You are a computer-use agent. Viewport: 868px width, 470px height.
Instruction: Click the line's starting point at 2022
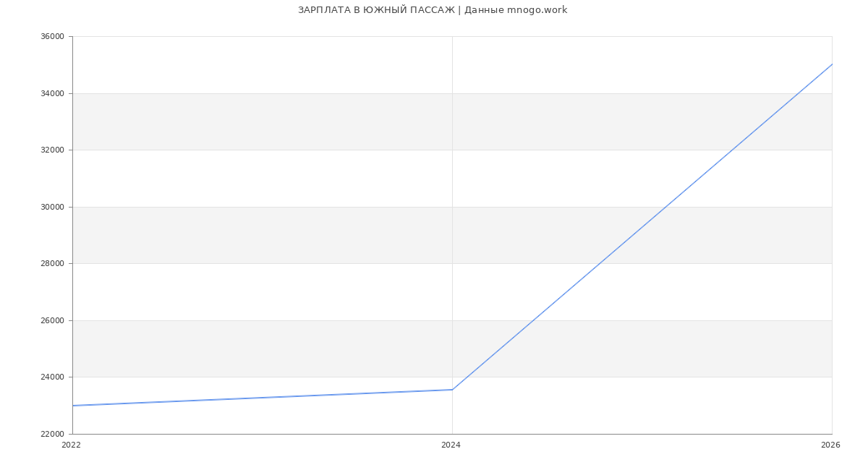pyautogui.click(x=73, y=406)
